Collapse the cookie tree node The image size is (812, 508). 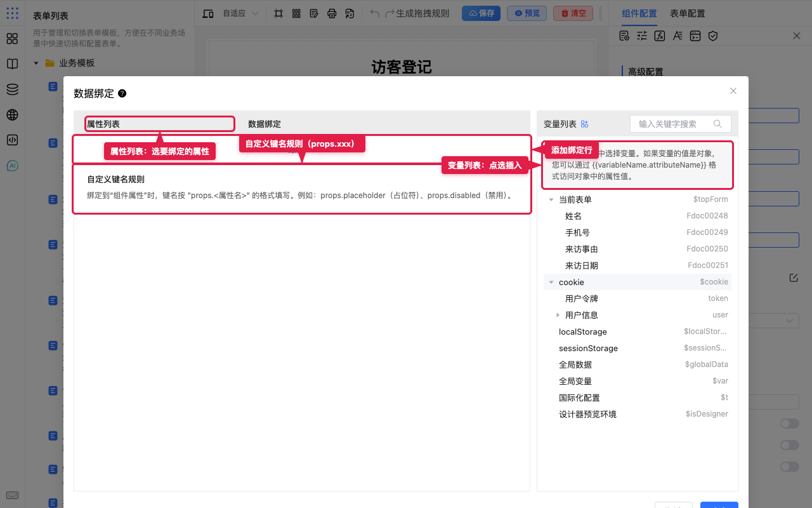click(551, 282)
